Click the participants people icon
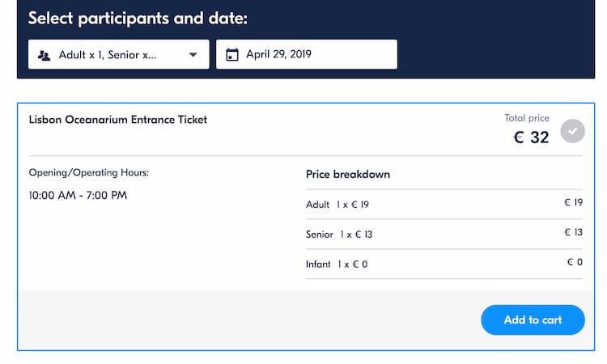Screen dimensions: 607x364 point(45,55)
